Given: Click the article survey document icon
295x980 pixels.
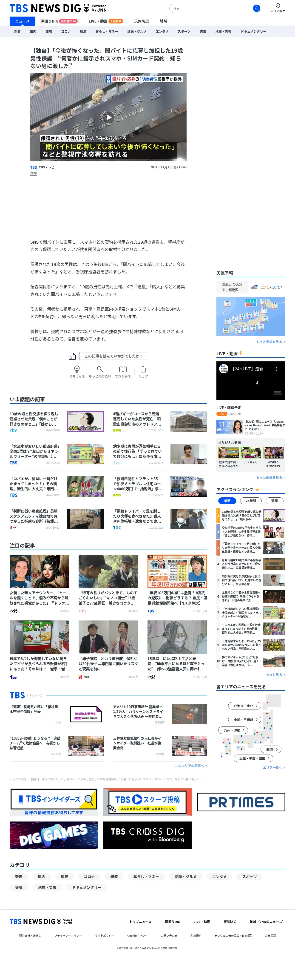Looking at the screenshot, I should (x=72, y=356).
